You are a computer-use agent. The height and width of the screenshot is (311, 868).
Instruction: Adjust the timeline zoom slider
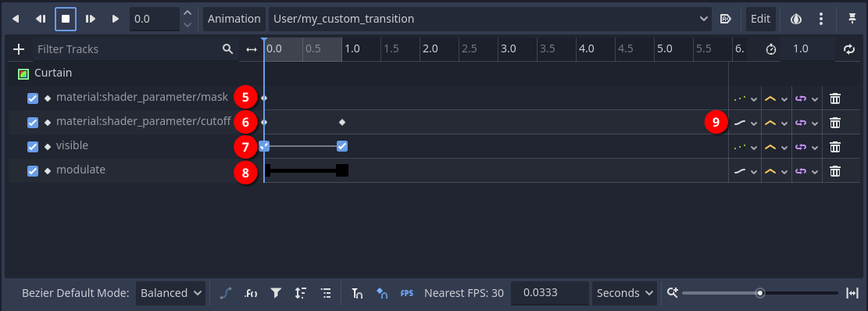[x=760, y=293]
